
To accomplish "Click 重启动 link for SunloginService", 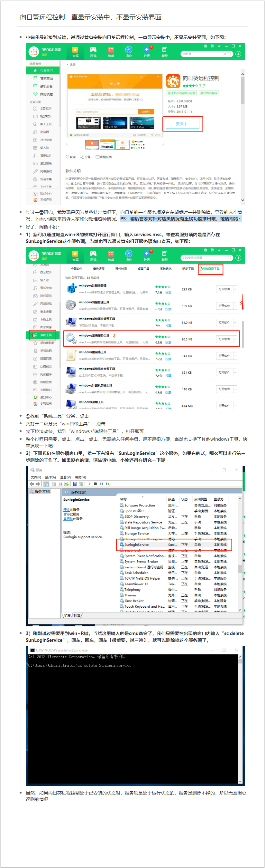I will tap(68, 518).
